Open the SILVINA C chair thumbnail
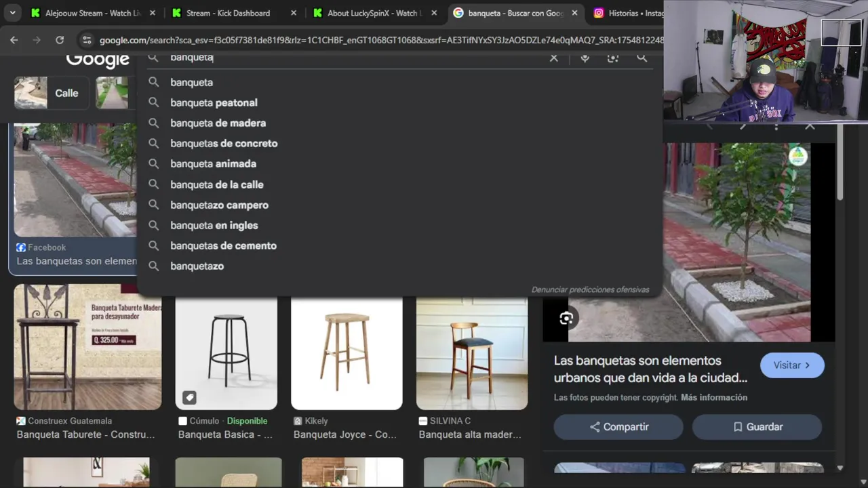 pyautogui.click(x=472, y=352)
